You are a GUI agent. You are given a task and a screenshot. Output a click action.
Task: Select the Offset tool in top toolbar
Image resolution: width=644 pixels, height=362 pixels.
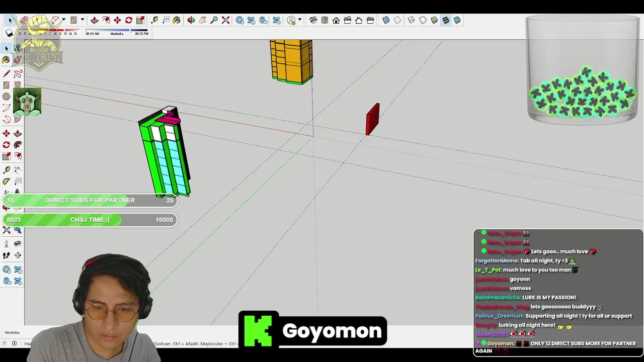click(x=106, y=20)
